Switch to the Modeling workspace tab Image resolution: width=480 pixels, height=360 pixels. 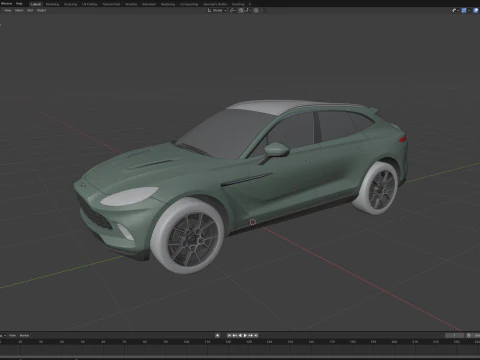[52, 4]
